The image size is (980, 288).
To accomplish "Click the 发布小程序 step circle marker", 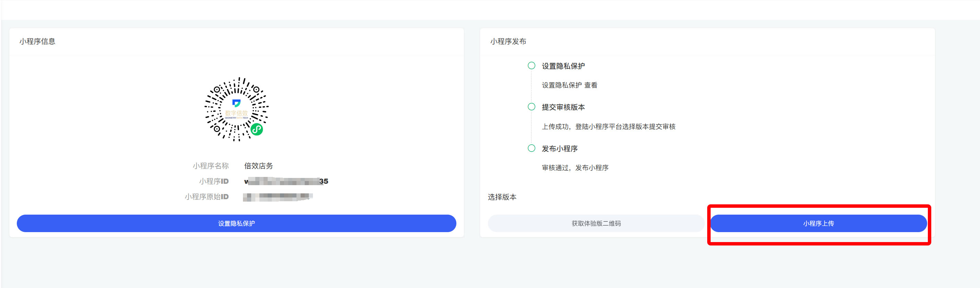I will click(531, 148).
